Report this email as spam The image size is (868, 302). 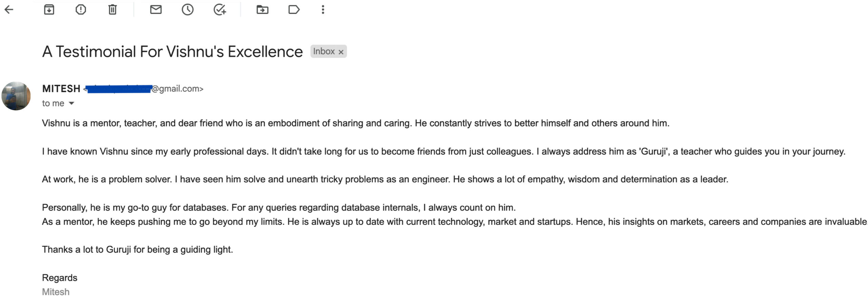coord(81,9)
